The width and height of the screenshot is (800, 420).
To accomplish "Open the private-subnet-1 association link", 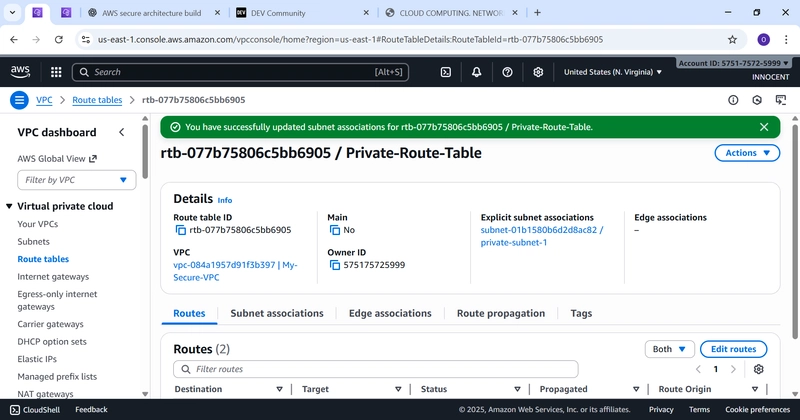I will click(542, 236).
